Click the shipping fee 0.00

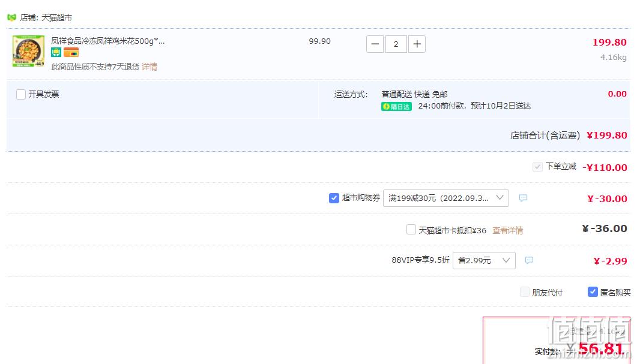click(x=617, y=94)
